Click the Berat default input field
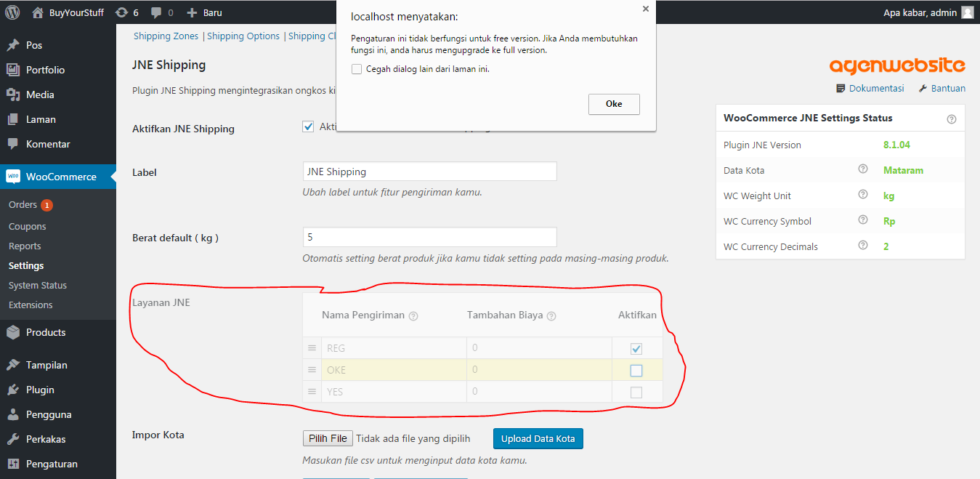 pos(429,237)
